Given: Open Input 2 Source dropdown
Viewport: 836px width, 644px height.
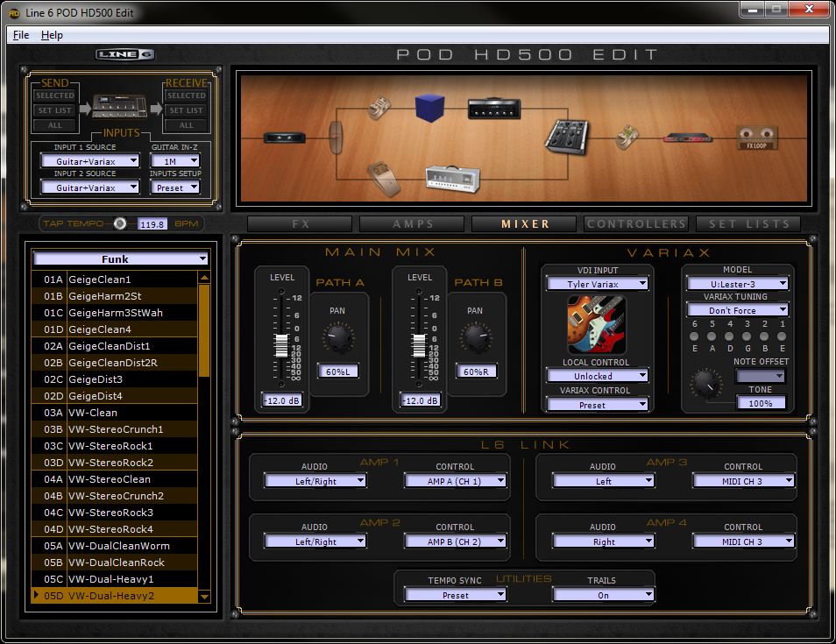Looking at the screenshot, I should point(89,188).
